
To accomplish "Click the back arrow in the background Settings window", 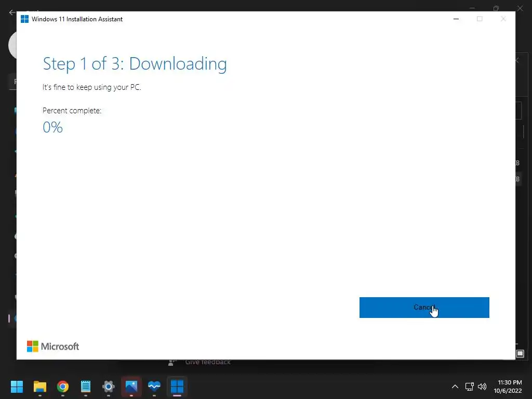I will click(12, 12).
